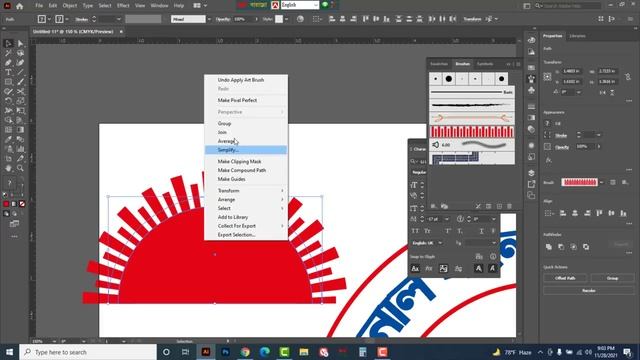
Task: Toggle Superscript in Character panel
Action: [448, 231]
